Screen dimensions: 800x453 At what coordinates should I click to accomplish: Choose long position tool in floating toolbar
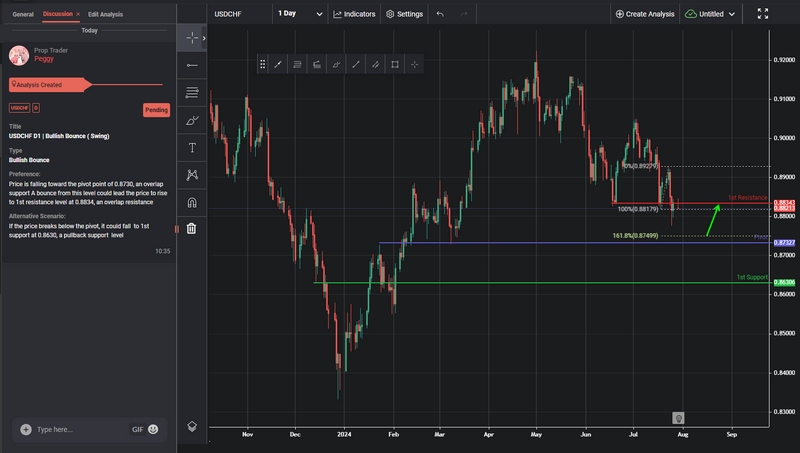(317, 64)
